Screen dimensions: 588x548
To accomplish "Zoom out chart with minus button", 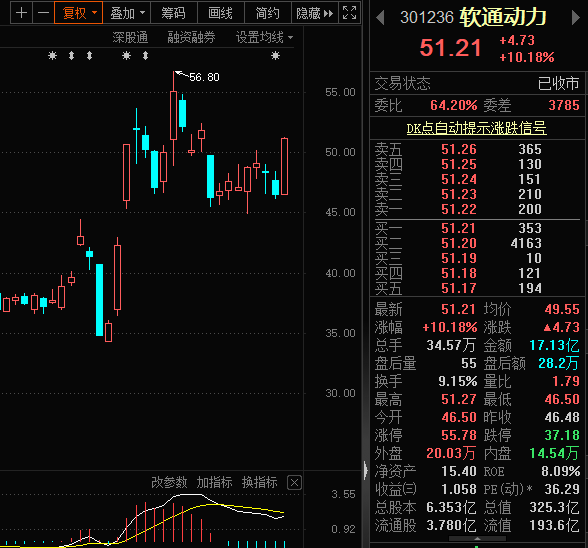I will pyautogui.click(x=44, y=13).
